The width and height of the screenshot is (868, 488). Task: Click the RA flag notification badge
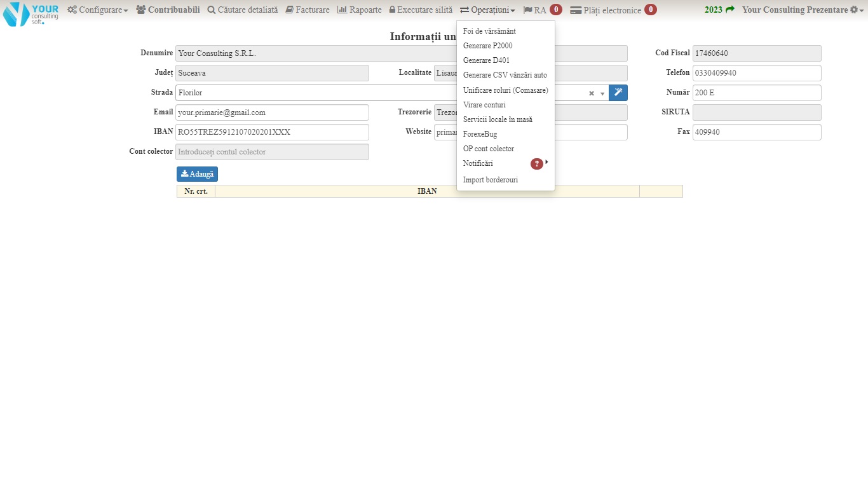click(x=555, y=10)
